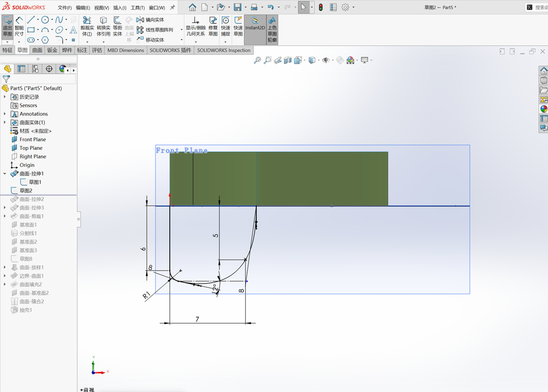548x392 pixels.
Task: Expand the 曲面实体(1) tree node
Action: pyautogui.click(x=4, y=122)
